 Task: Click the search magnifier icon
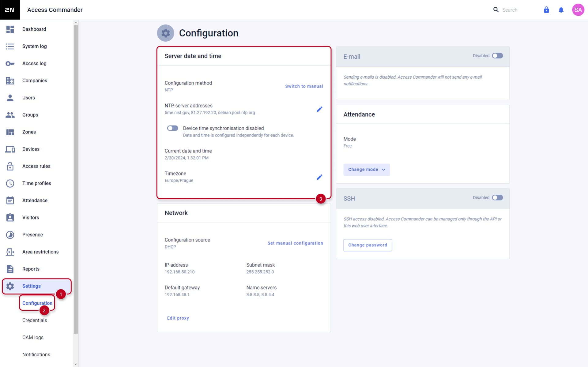click(x=496, y=10)
